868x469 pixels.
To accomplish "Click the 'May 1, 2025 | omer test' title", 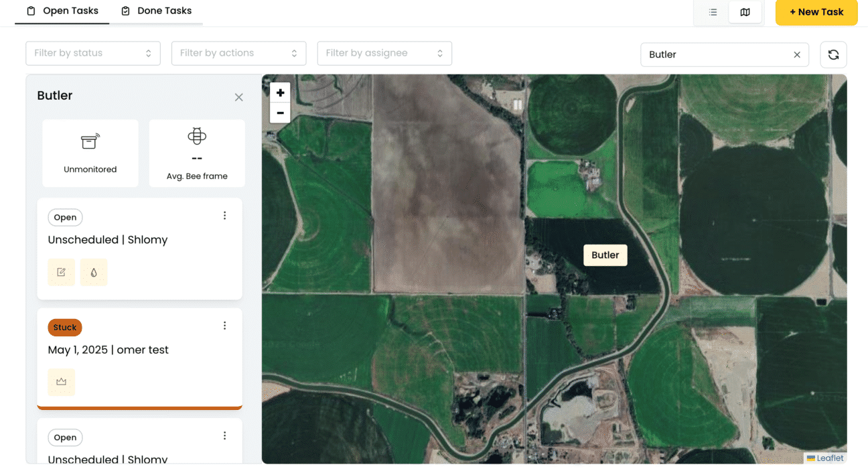I will click(108, 350).
